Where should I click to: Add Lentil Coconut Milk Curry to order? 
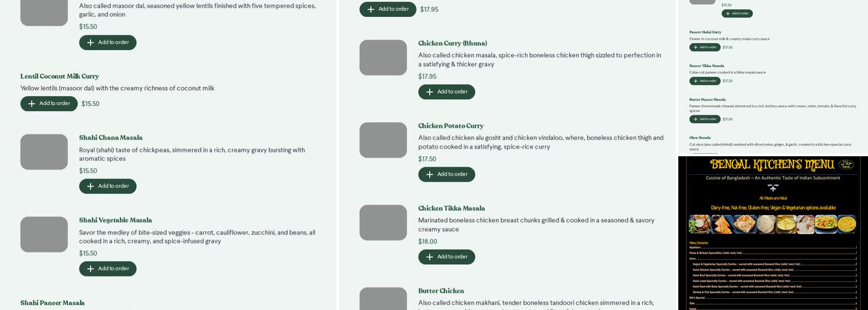tap(49, 104)
